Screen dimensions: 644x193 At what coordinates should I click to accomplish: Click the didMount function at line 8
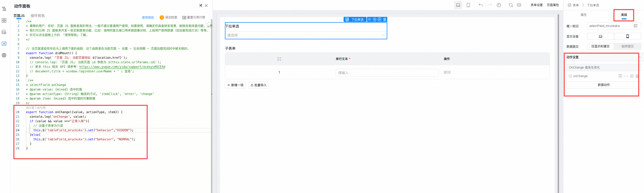[51, 53]
